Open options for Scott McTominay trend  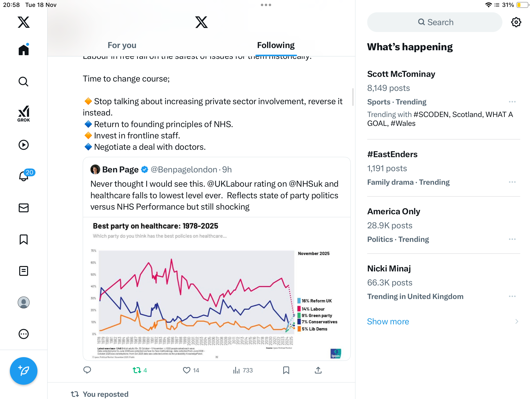(512, 102)
